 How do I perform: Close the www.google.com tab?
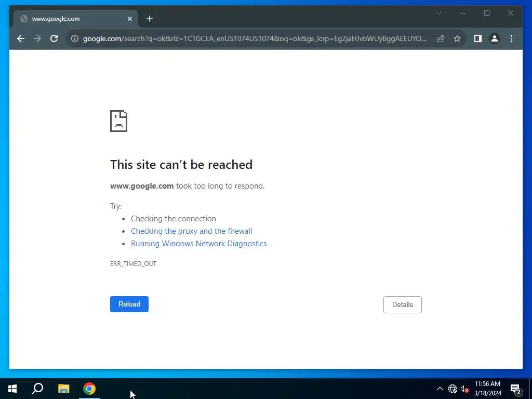[129, 19]
